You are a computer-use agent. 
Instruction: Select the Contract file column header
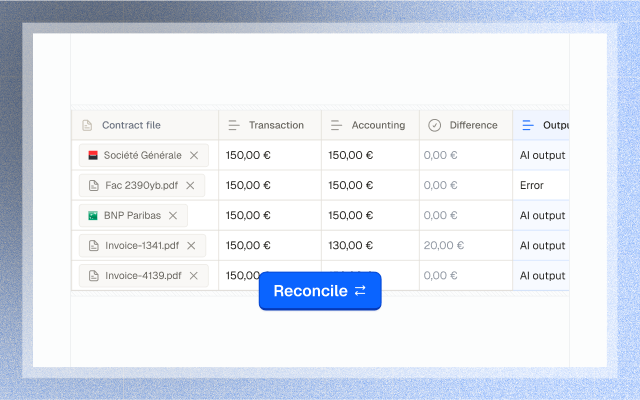tap(145, 125)
